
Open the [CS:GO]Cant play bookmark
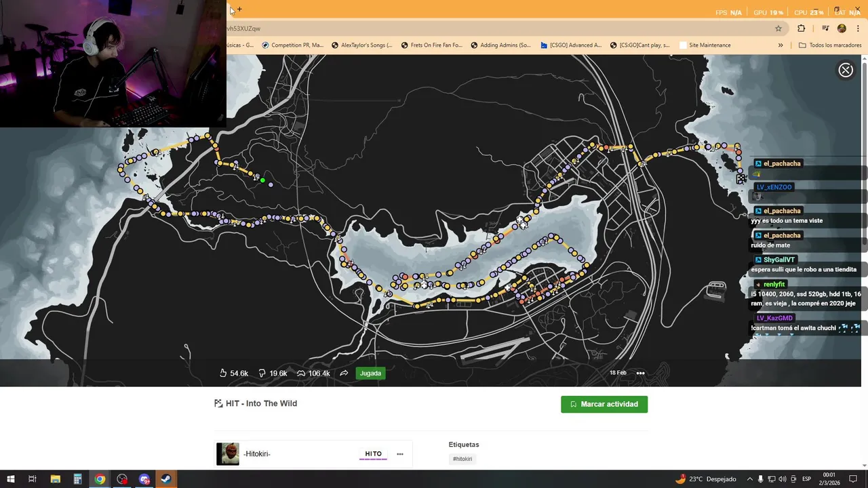(x=640, y=45)
